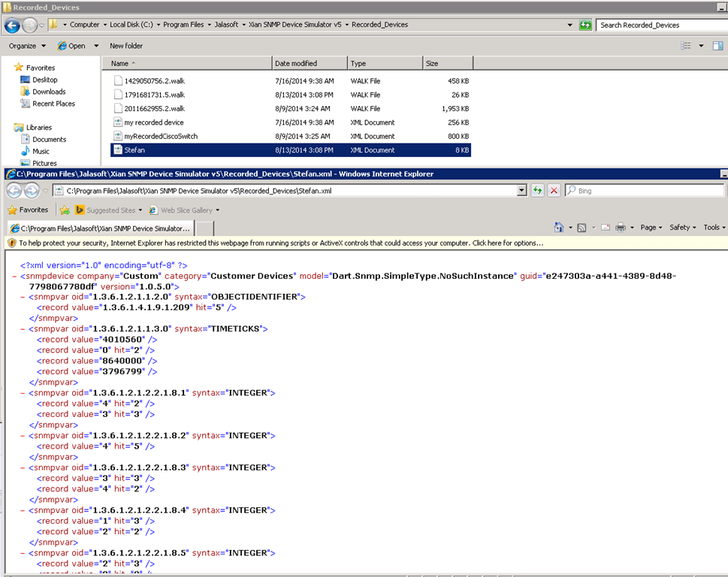Click the change view icon in Explorer toolbar

point(686,46)
